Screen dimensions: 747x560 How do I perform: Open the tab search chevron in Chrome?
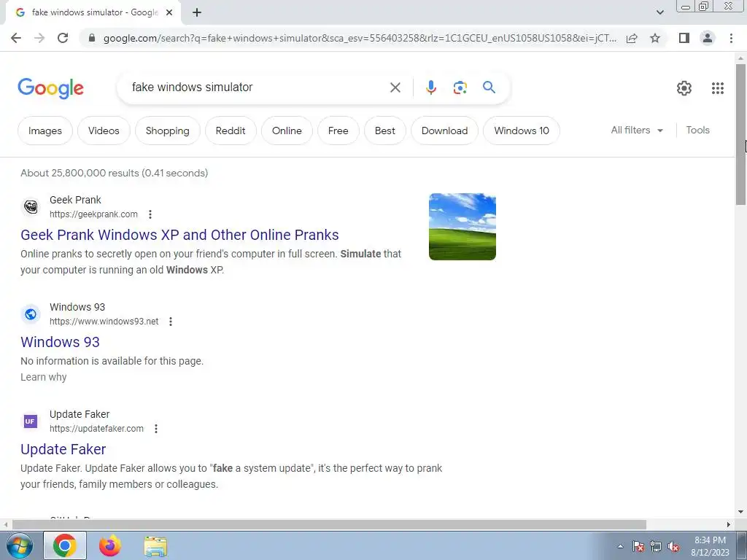point(659,13)
